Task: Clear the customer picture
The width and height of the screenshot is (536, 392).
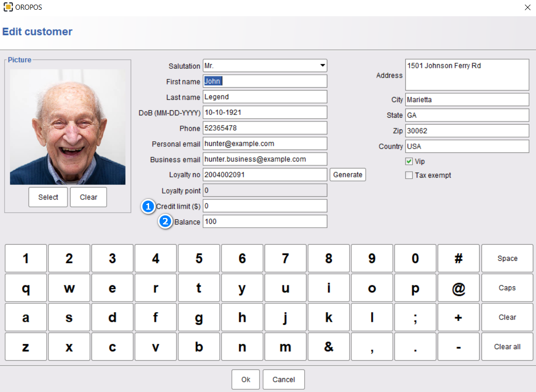Action: tap(89, 197)
